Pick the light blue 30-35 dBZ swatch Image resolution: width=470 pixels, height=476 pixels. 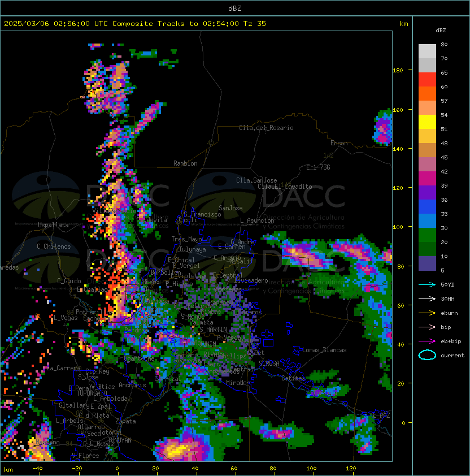427,220
